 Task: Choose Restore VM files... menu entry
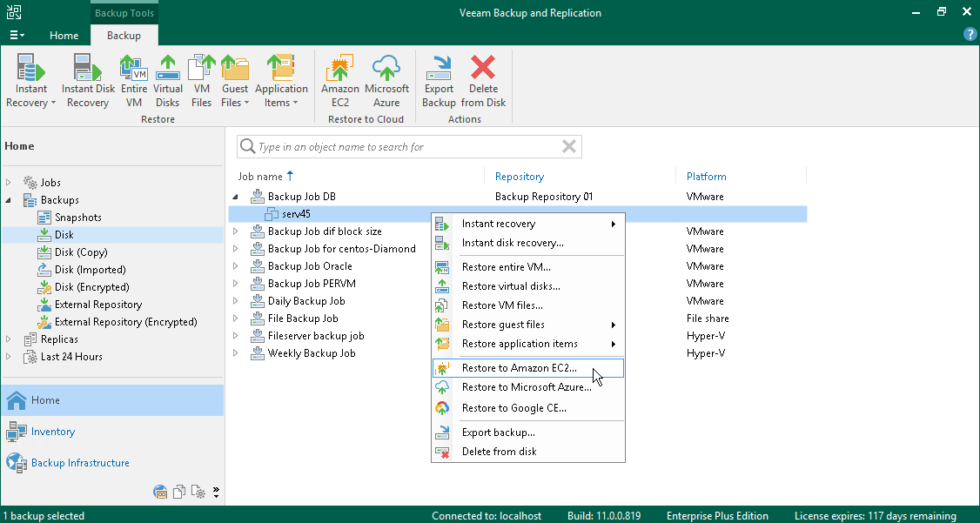(528, 305)
